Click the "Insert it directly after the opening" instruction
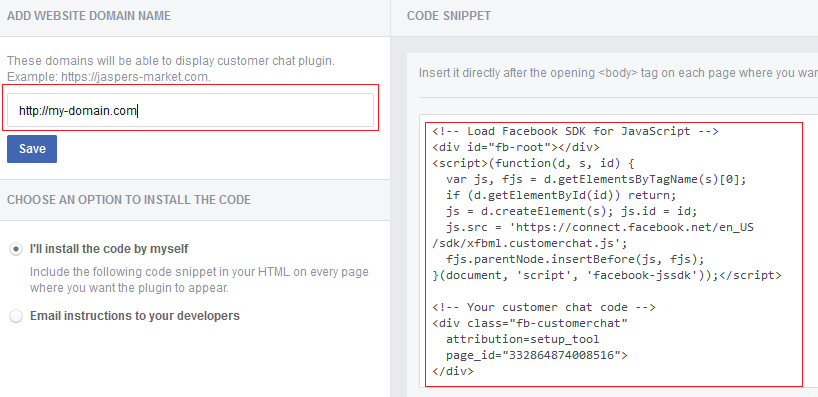Screen dimensions: 818x397 click(x=618, y=73)
